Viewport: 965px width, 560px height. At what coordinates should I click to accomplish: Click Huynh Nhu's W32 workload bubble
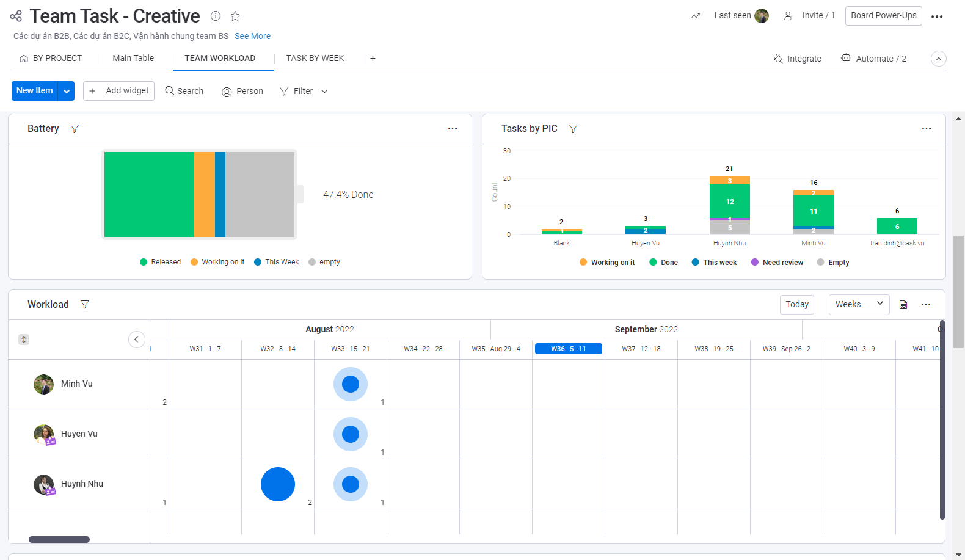pyautogui.click(x=278, y=484)
